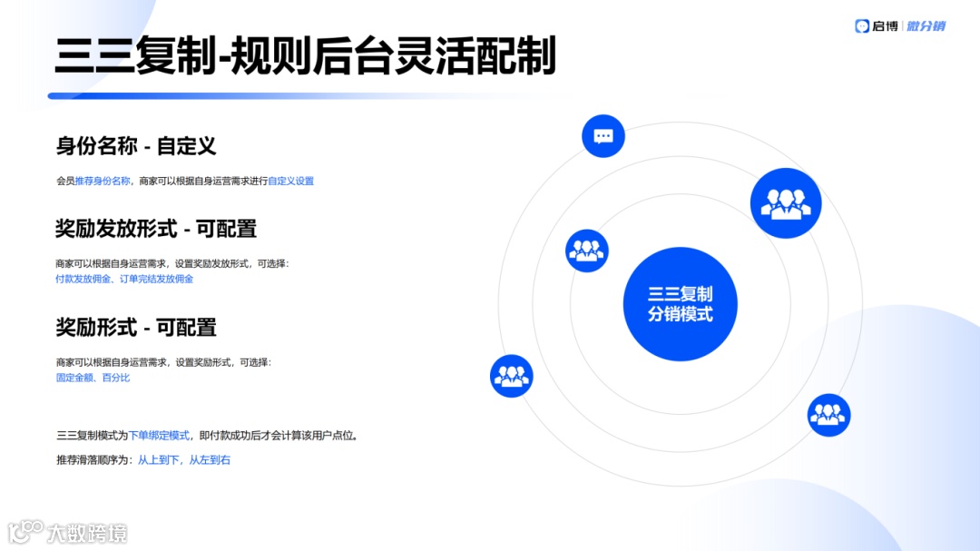
Task: Click the heading 身份名称 - 自定义
Action: (x=135, y=146)
